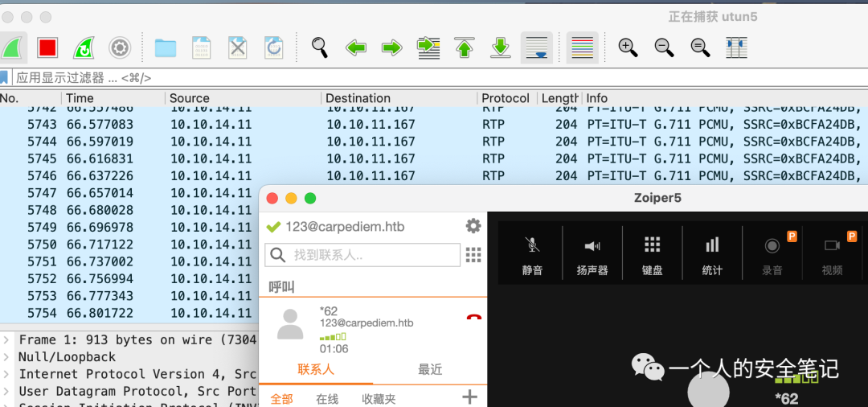Go back to the previous packet with the left arrow
The width and height of the screenshot is (868, 407).
(356, 47)
